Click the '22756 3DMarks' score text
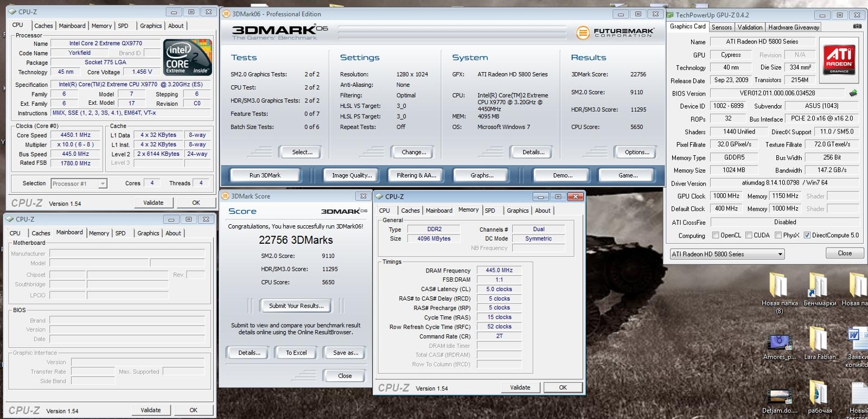868x419 pixels. [296, 240]
